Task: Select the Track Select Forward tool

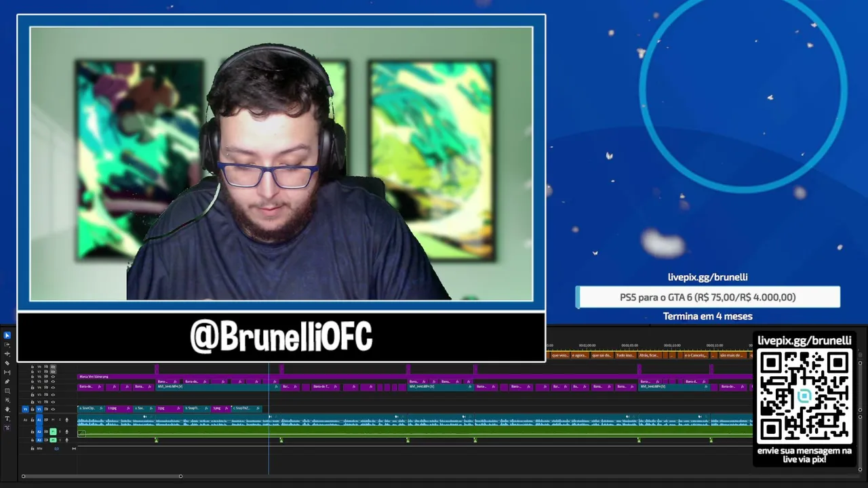Action: click(x=7, y=344)
